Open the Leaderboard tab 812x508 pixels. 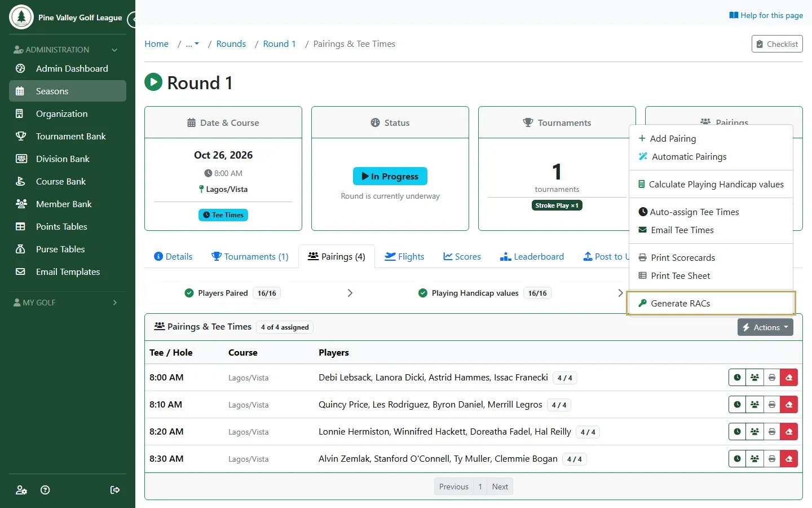click(532, 256)
